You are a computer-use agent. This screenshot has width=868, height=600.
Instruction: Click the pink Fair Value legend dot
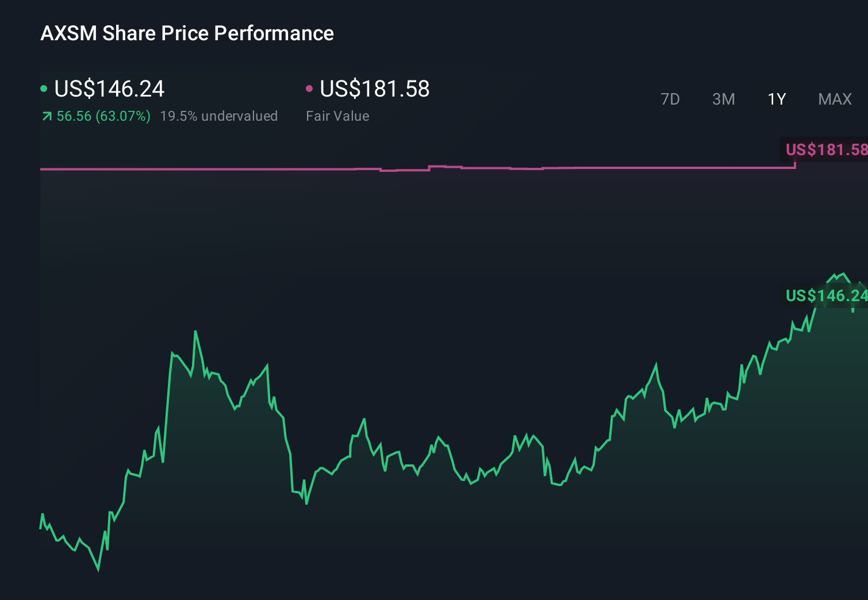click(310, 88)
